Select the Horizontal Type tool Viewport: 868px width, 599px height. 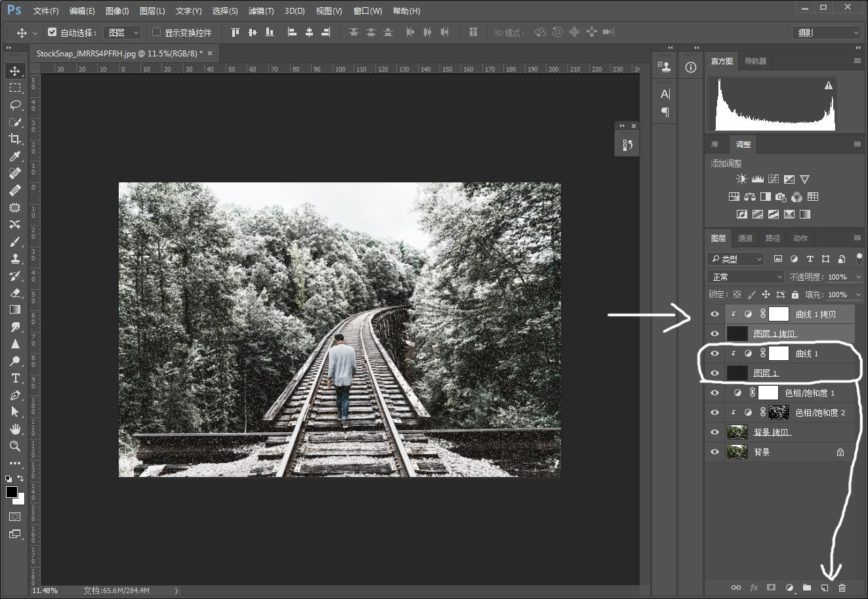(14, 378)
